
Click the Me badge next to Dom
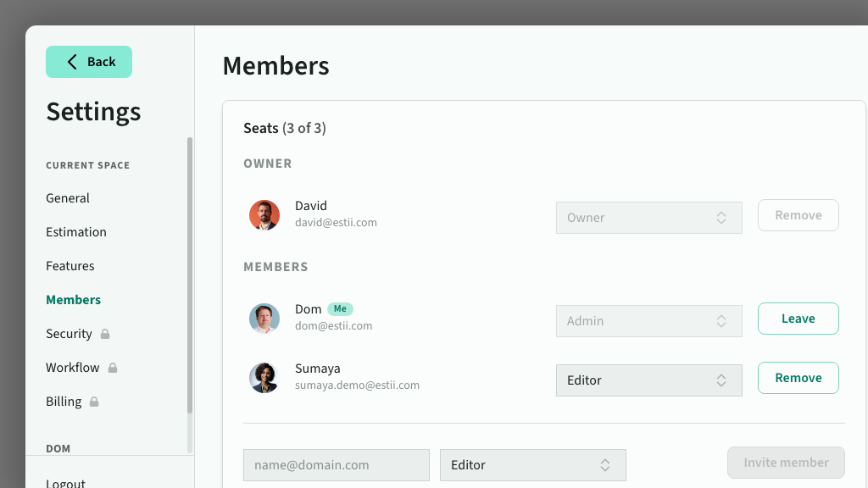point(340,309)
